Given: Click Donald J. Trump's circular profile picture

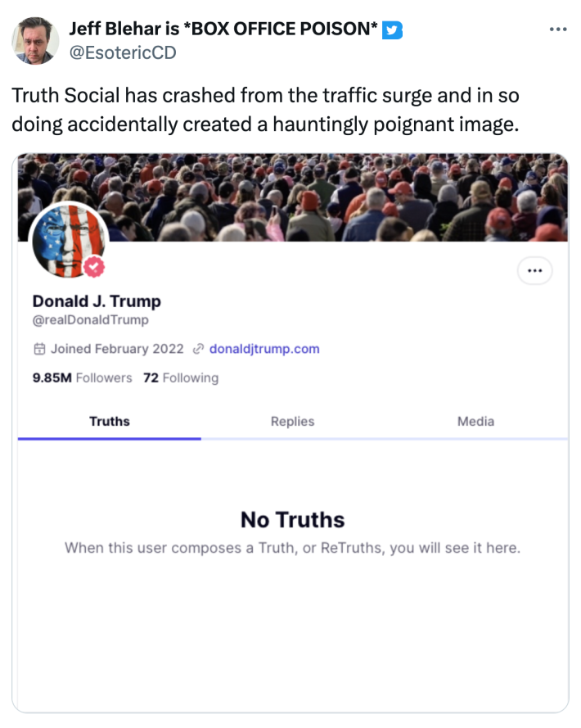Looking at the screenshot, I should (x=69, y=241).
